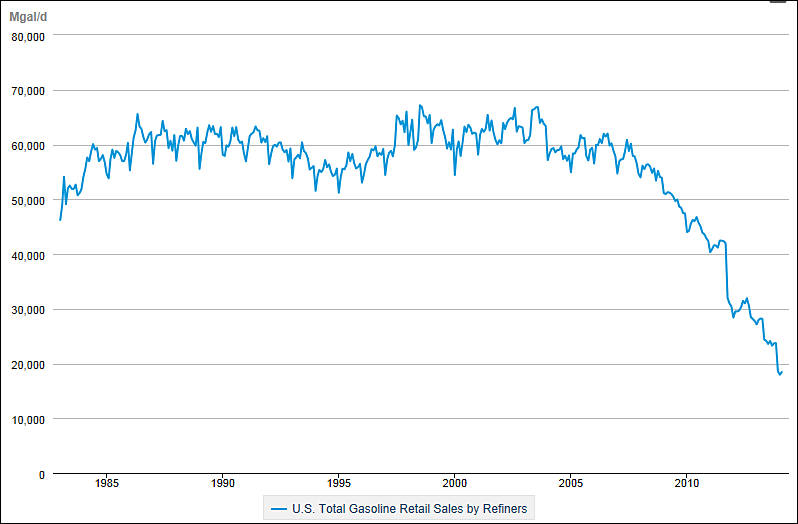This screenshot has width=798, height=524.
Task: Select the 50,000 y-axis label
Action: 28,201
